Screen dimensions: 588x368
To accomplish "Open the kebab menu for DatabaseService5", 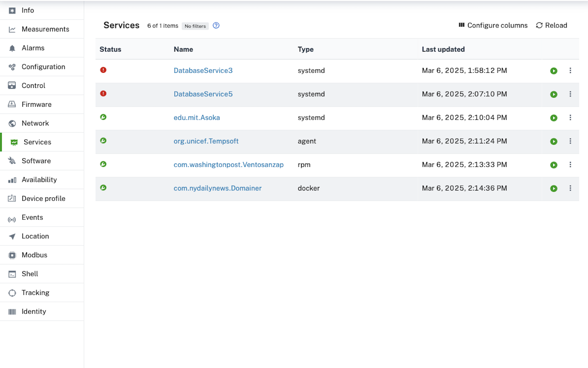I will [570, 94].
